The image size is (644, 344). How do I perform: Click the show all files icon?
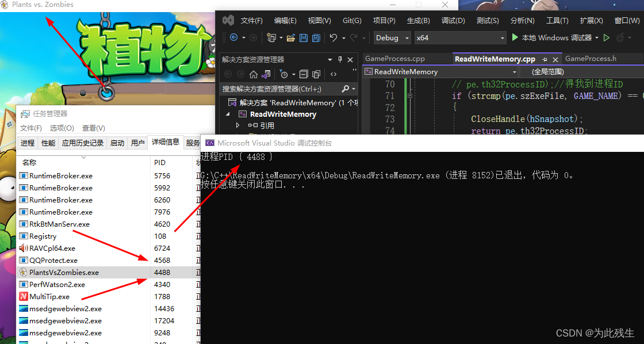[x=316, y=74]
